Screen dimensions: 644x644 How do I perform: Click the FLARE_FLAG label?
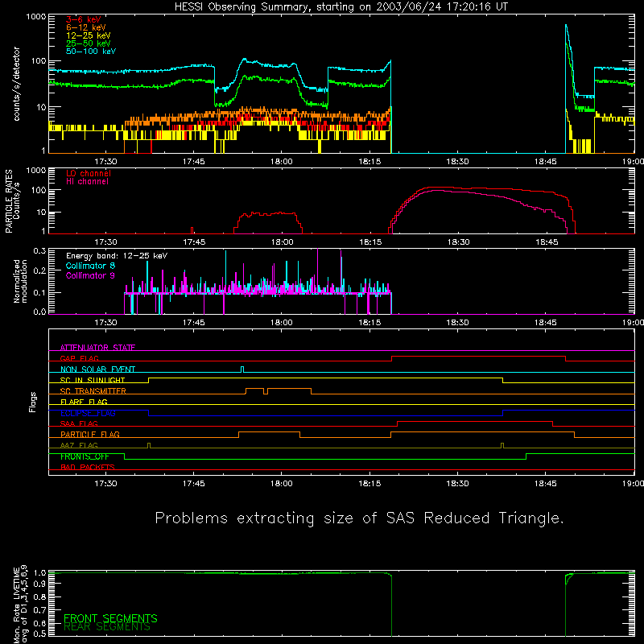(x=84, y=402)
